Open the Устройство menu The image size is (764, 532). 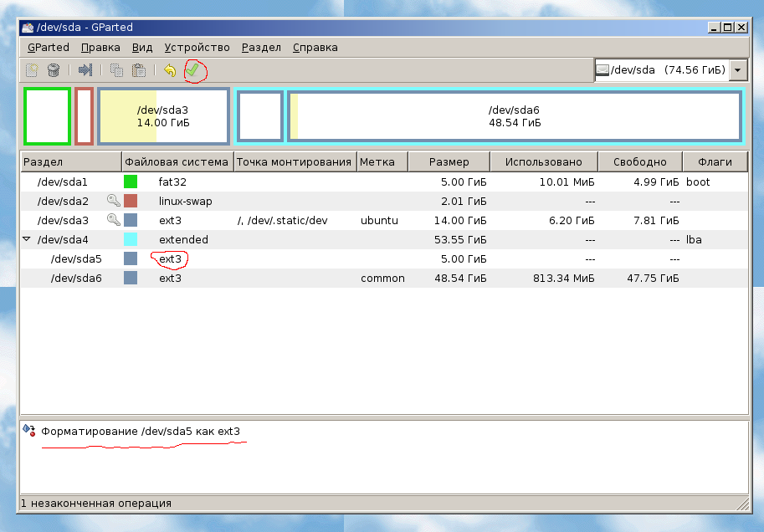197,47
